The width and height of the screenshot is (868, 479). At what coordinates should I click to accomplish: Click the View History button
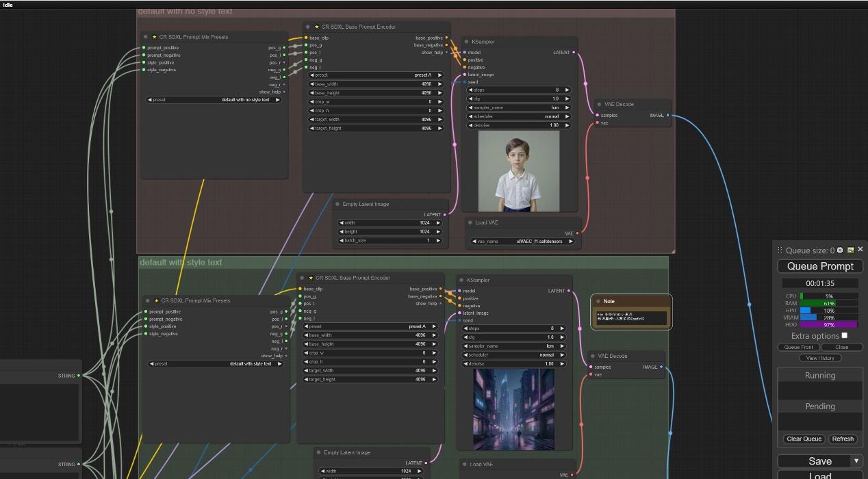(x=819, y=358)
